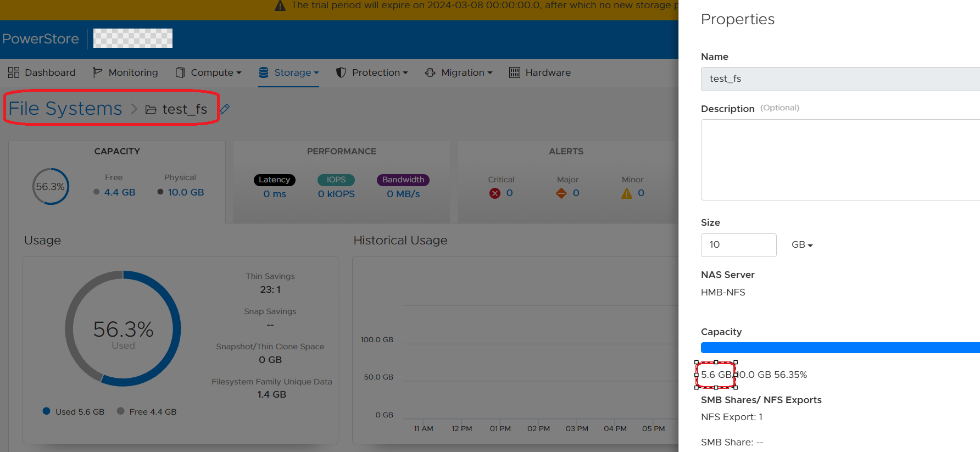Click the Hardware rack icon
Image resolution: width=980 pixels, height=452 pixels.
pos(514,72)
